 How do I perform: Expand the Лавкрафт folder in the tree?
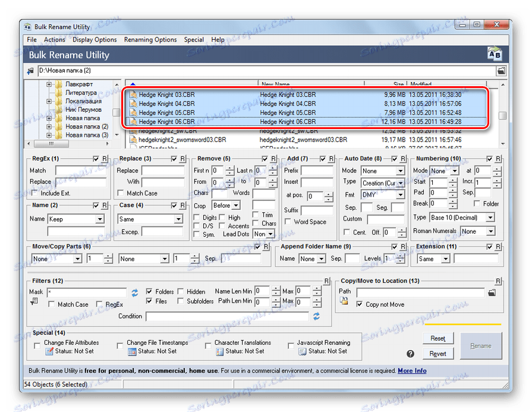[49, 84]
